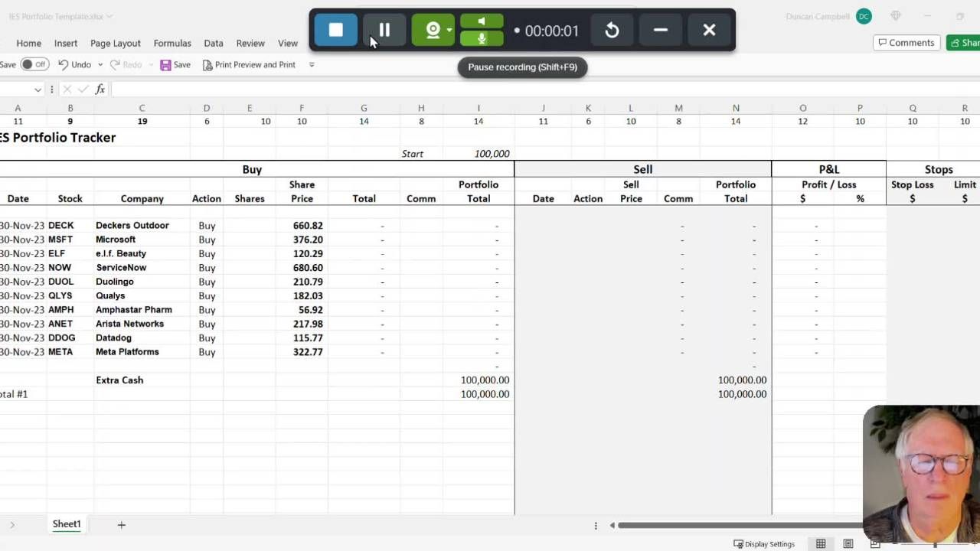Screen dimensions: 980x551
Task: Open the Data ribbon tab
Action: tap(214, 43)
